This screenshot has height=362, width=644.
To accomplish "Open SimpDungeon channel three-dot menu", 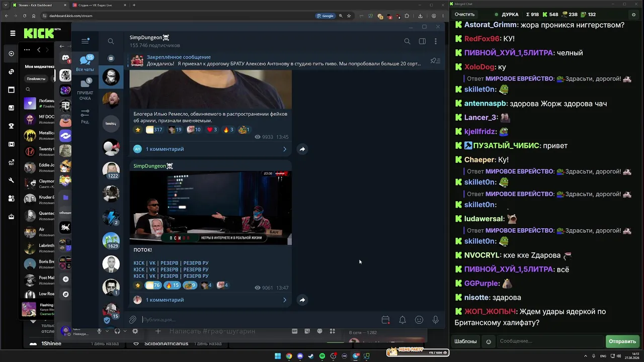I will (x=436, y=41).
